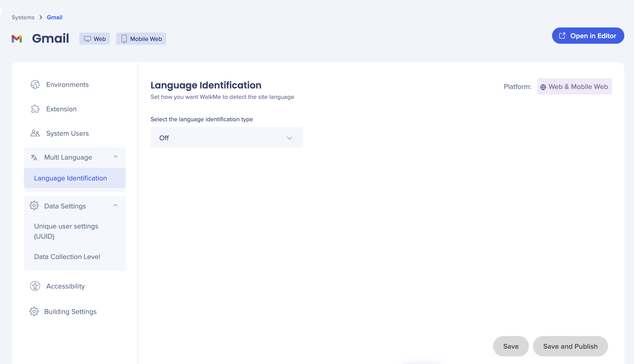Click the external link icon in Open in Editor
634x364 pixels.
(x=562, y=36)
